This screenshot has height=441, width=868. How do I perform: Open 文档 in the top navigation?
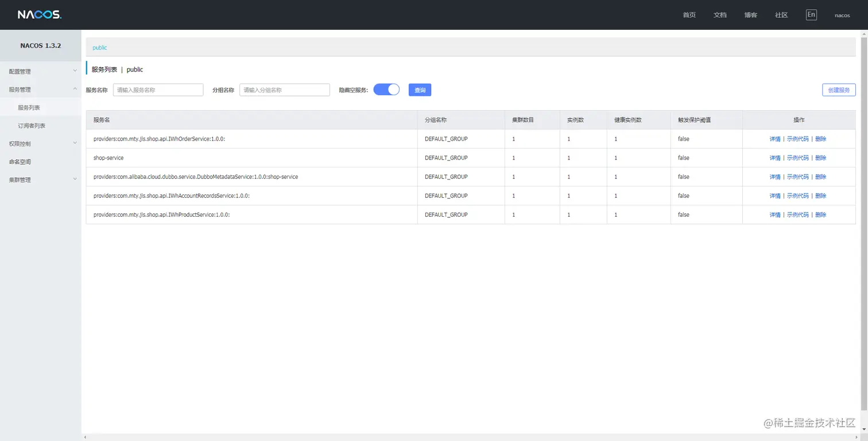point(720,15)
